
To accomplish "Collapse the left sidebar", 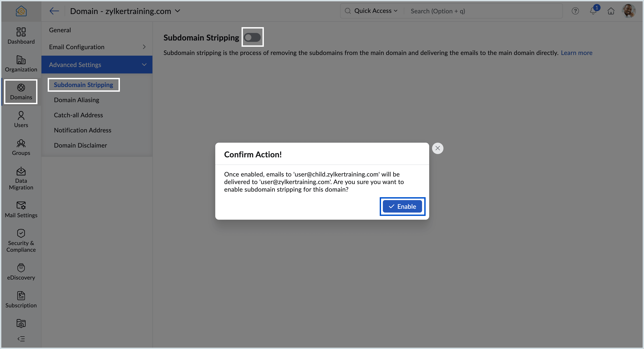I will coord(21,339).
